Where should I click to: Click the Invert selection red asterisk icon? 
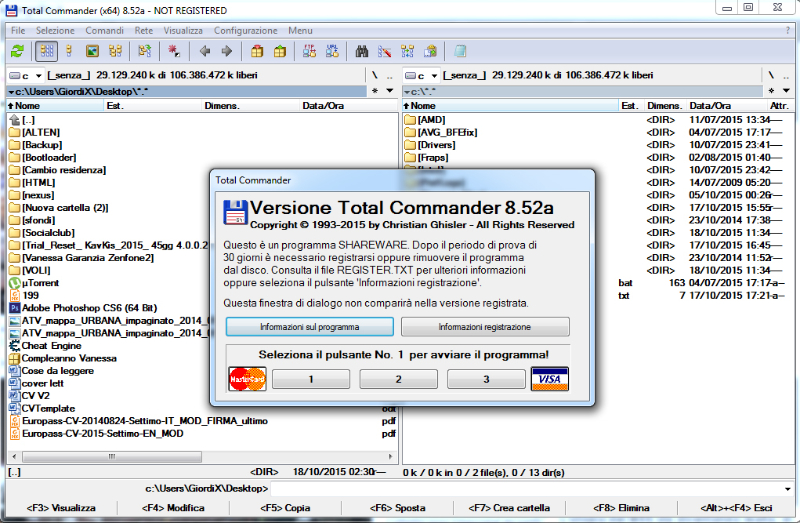[173, 51]
